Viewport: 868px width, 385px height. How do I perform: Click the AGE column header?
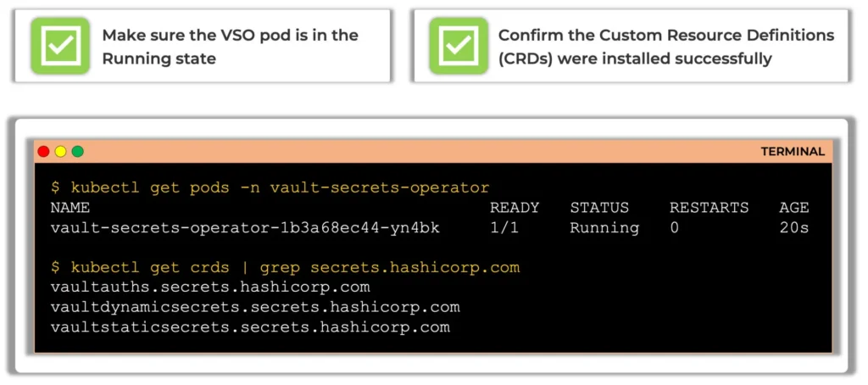click(x=793, y=208)
